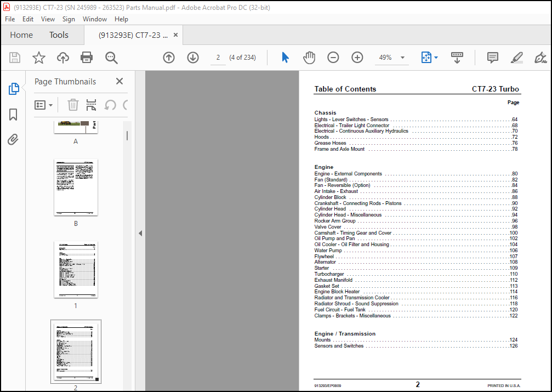Select the CT7-23 document tab
Image resolution: width=552 pixels, height=392 pixels.
click(x=133, y=35)
